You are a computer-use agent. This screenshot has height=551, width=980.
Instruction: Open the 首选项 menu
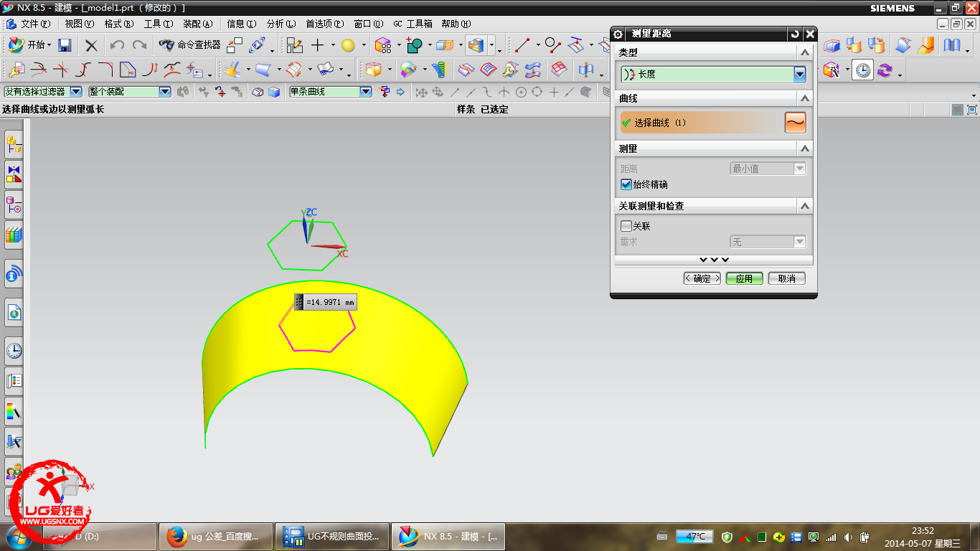(324, 24)
